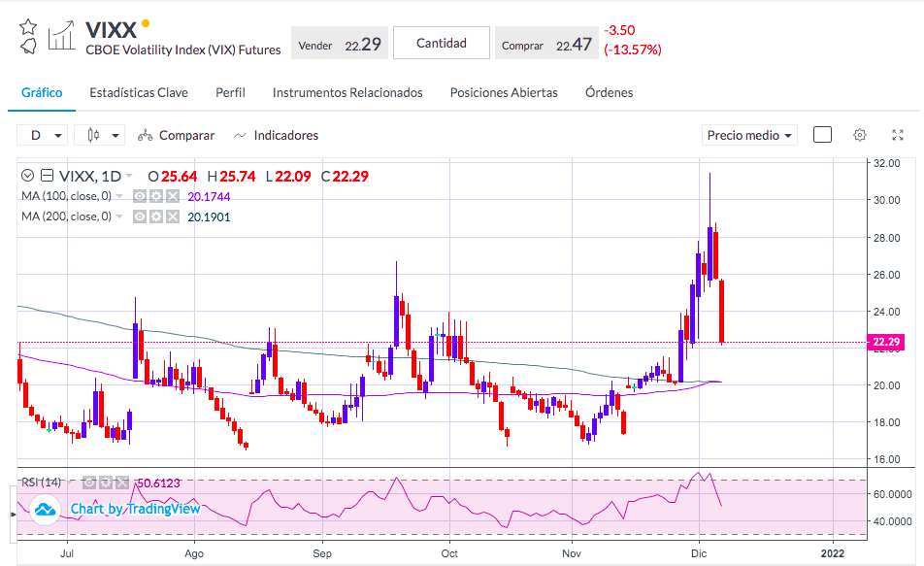The height and width of the screenshot is (566, 924).
Task: Set a price alert with bell icon
Action: point(28,46)
